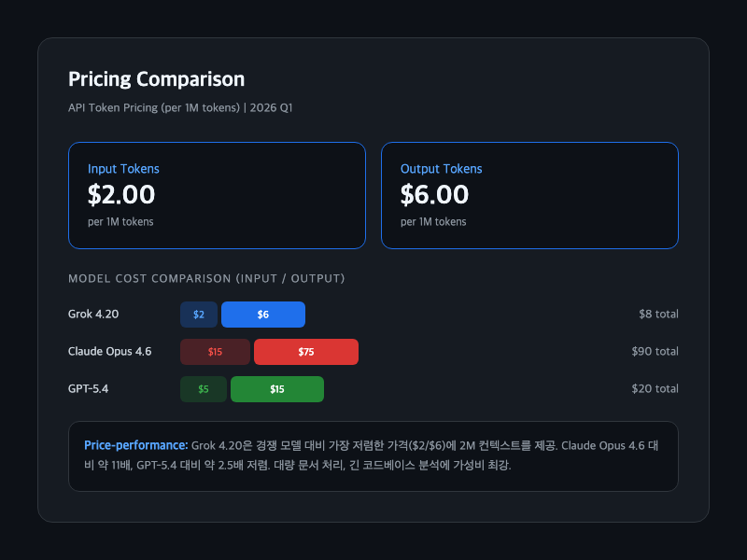Click GPT-5.4 green $15 output bar

(277, 389)
